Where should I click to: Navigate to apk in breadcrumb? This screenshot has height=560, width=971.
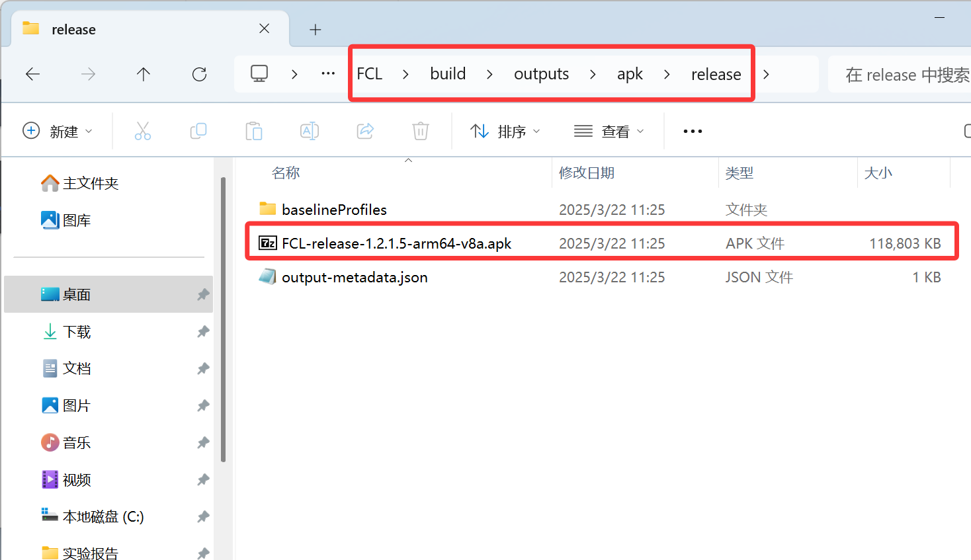tap(630, 74)
